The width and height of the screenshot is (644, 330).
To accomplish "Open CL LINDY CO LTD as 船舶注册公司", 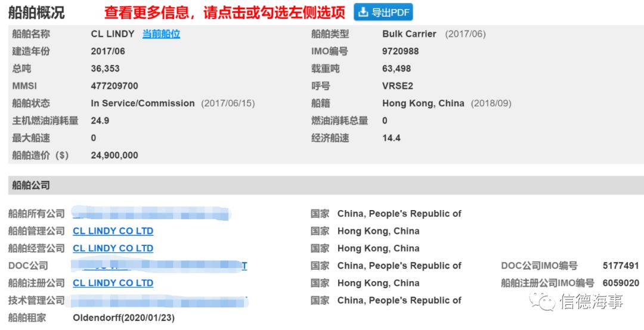I will (x=113, y=283).
